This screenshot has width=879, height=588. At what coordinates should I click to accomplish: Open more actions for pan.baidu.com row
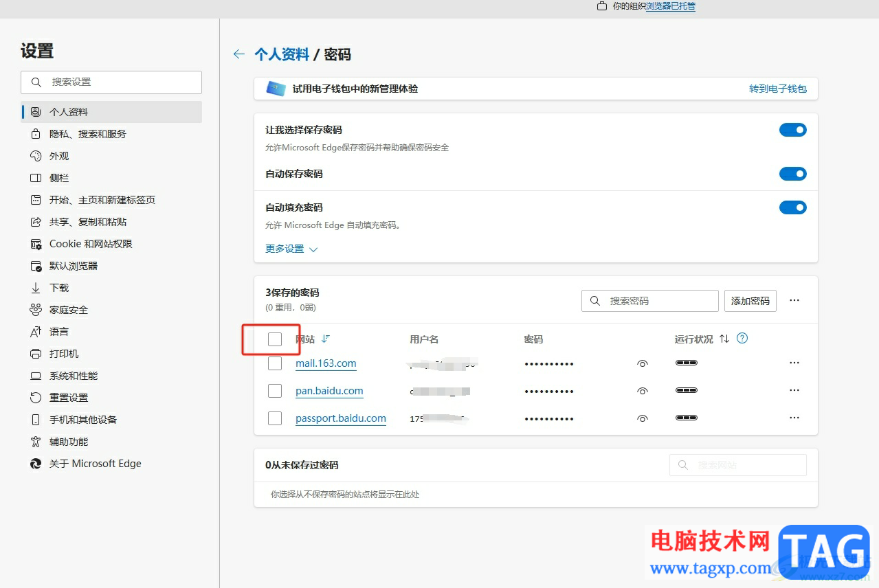tap(794, 390)
